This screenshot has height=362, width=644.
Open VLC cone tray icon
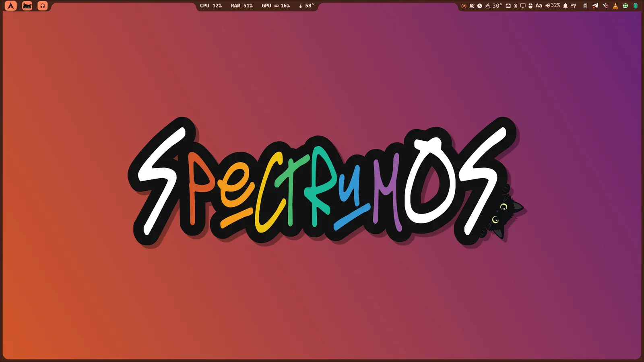pos(615,6)
